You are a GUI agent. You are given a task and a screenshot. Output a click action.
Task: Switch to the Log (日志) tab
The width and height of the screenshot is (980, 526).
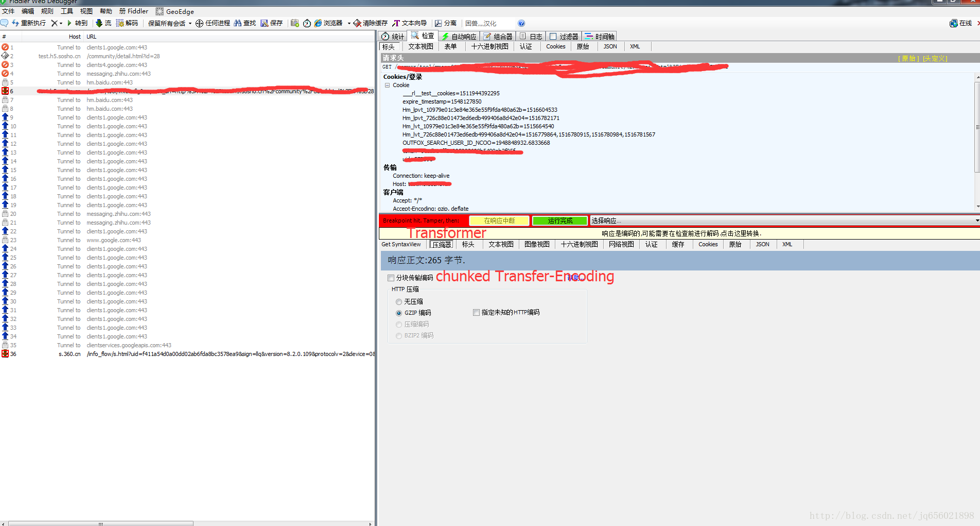pyautogui.click(x=531, y=36)
